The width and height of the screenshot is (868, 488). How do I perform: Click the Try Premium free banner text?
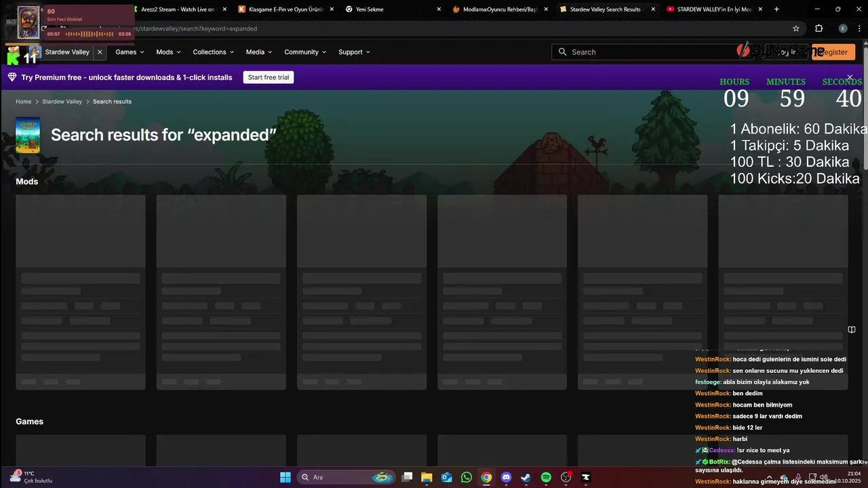pos(127,78)
